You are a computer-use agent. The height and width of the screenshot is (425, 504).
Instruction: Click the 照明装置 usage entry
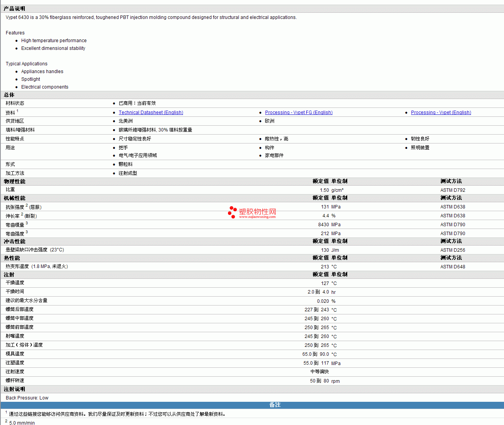click(420, 148)
